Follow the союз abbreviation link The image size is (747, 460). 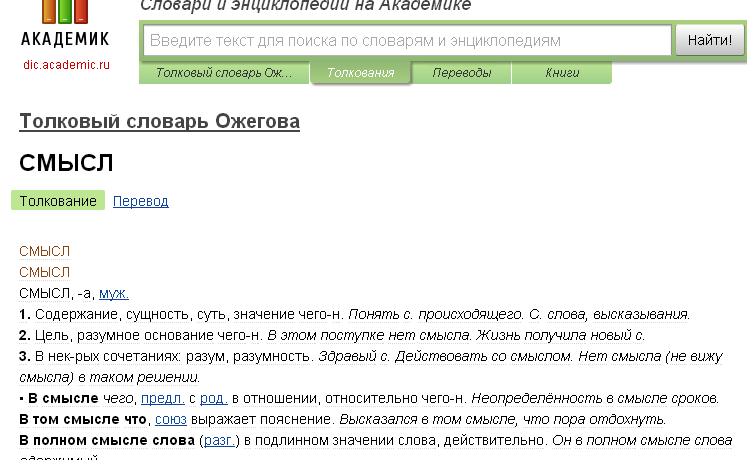[171, 420]
